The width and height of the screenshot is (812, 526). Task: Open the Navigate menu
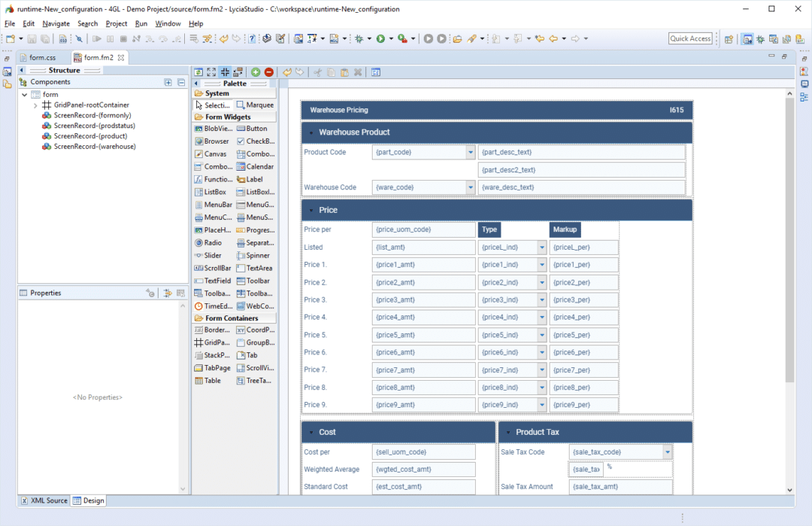[55, 23]
